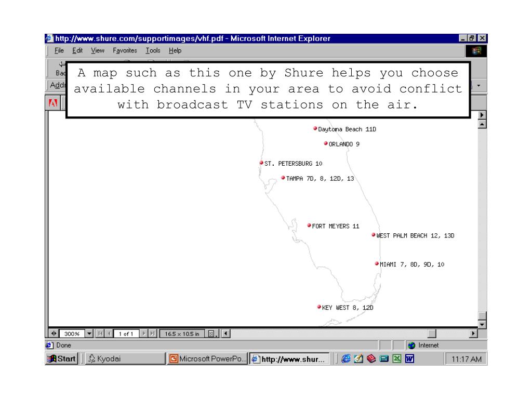Click the '1 of 1' page field

pos(126,334)
